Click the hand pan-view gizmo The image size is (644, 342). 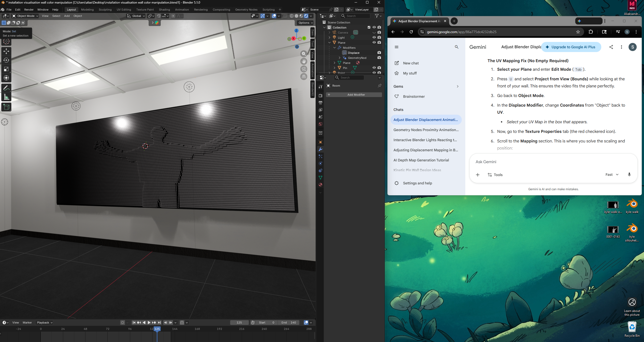(304, 61)
